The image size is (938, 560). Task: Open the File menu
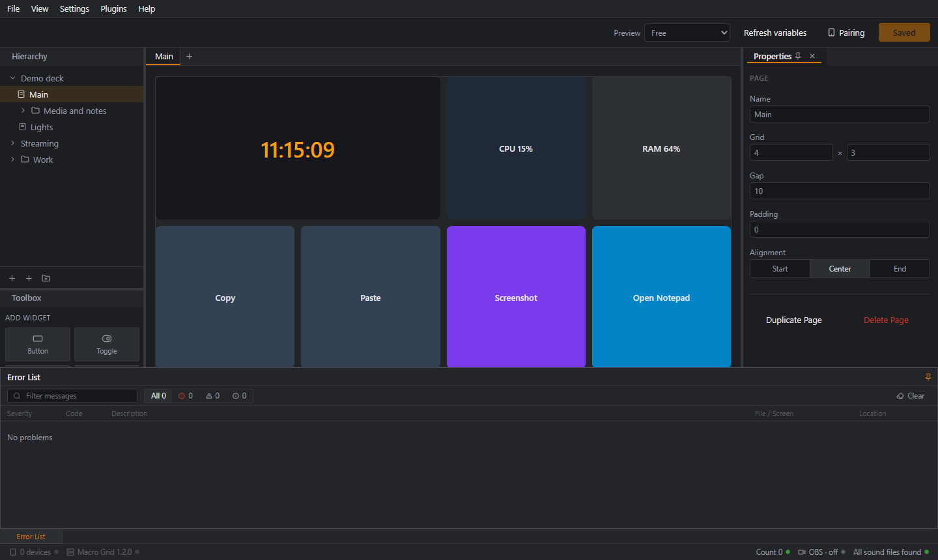pos(13,8)
